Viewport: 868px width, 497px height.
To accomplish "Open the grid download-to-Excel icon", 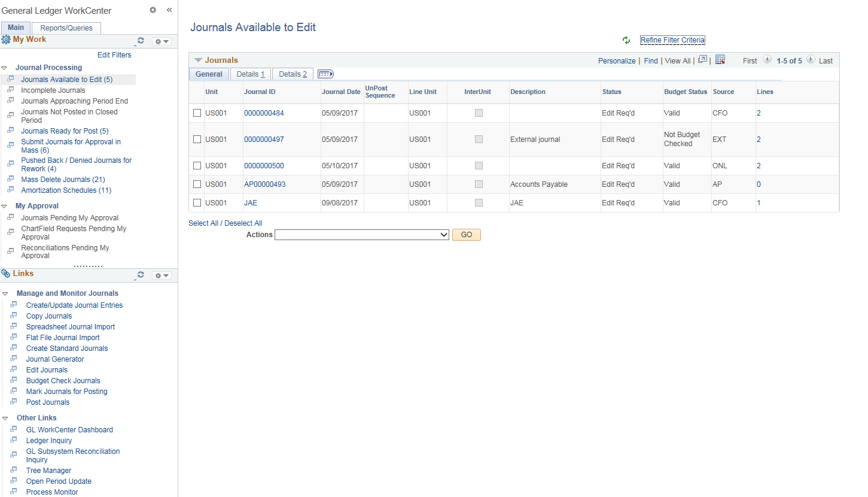I will coord(720,59).
